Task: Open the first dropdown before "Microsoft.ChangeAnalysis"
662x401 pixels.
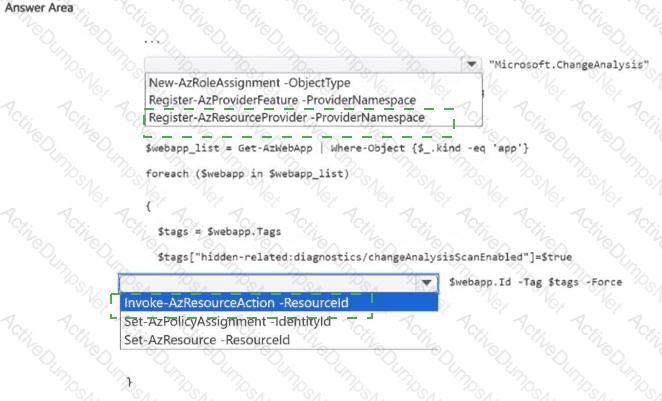Action: [x=313, y=65]
